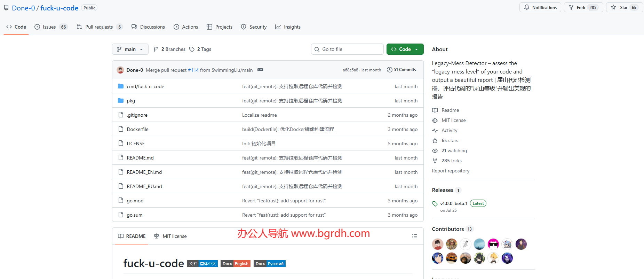The width and height of the screenshot is (644, 279).
Task: Go to the Pull requests tab
Action: (x=99, y=27)
